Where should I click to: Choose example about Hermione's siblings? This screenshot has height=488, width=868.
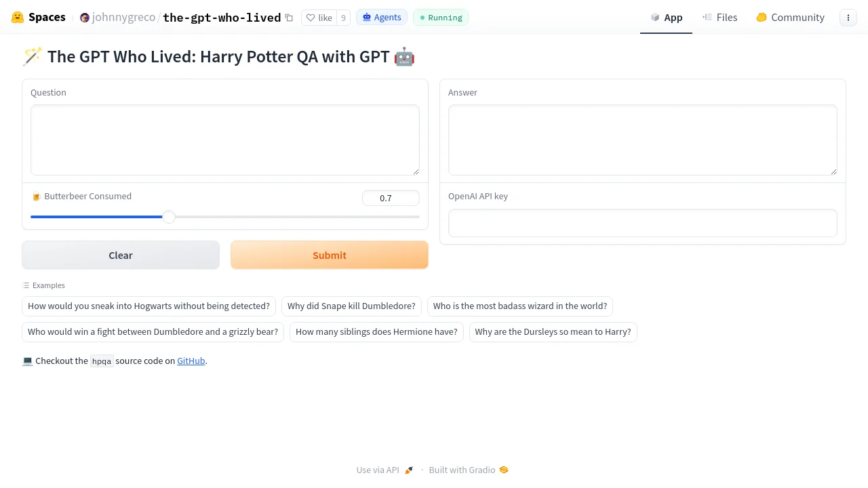[376, 332]
